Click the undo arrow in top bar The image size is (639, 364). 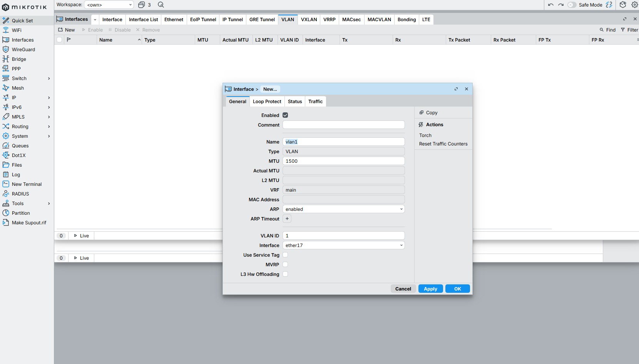click(551, 5)
